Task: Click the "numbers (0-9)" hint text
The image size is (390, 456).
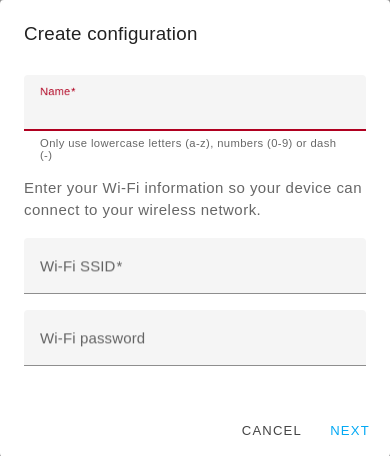Action: (255, 143)
